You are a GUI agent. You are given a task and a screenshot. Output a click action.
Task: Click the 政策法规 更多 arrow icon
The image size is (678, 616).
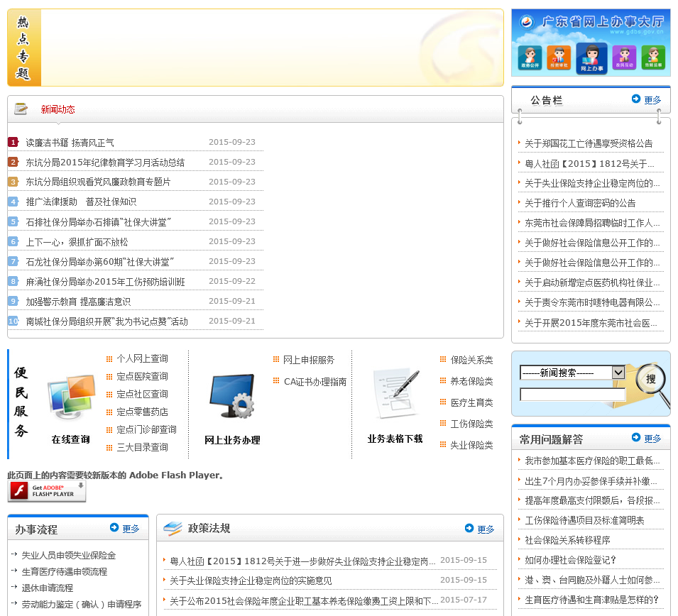(469, 528)
